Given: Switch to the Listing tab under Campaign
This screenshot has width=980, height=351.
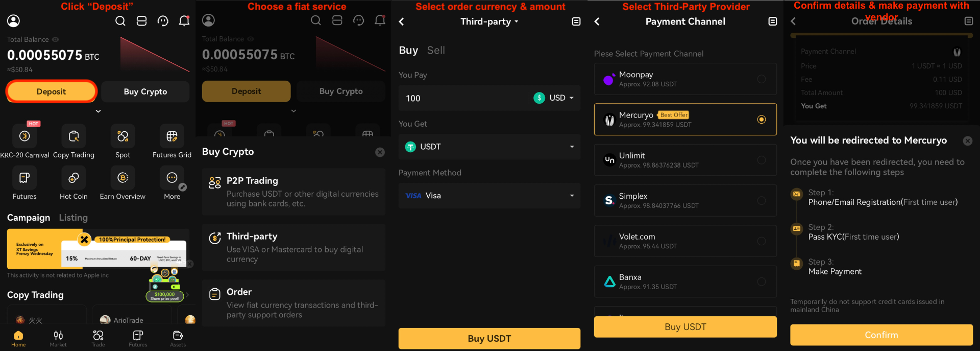Looking at the screenshot, I should (73, 218).
